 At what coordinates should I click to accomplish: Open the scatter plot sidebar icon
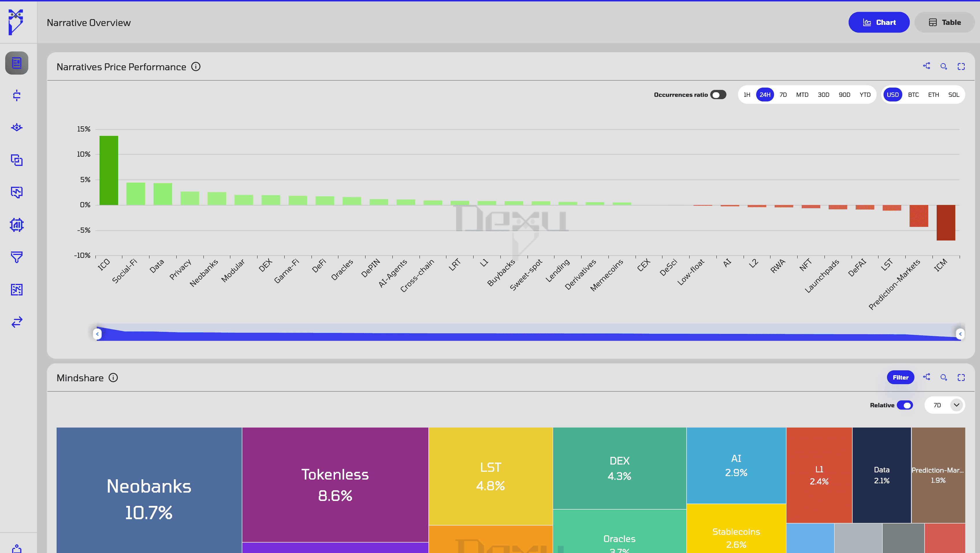tap(17, 289)
